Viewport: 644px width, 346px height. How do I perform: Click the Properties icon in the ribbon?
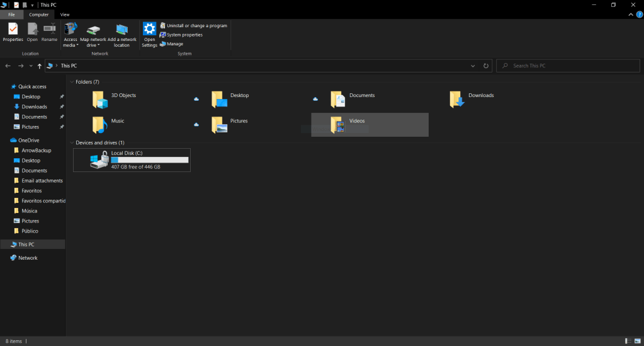pos(13,32)
